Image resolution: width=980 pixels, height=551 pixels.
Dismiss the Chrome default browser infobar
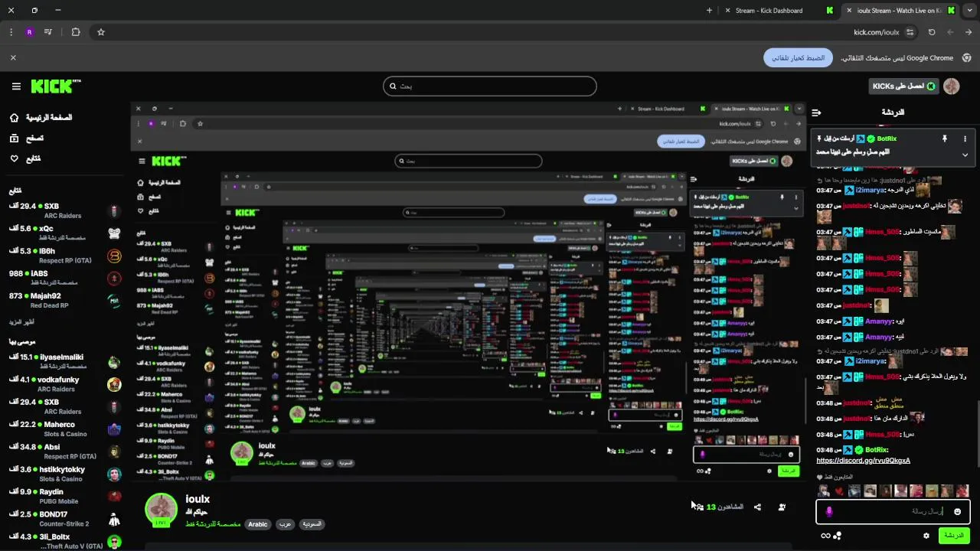[13, 57]
